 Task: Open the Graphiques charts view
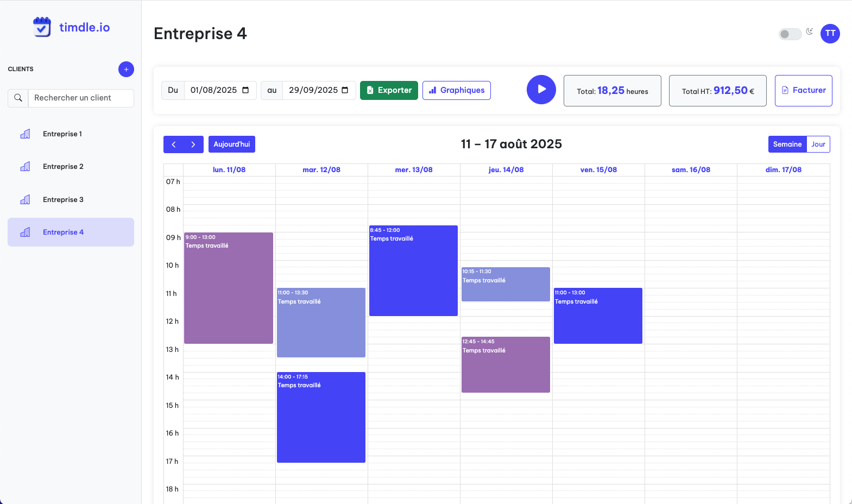click(456, 90)
